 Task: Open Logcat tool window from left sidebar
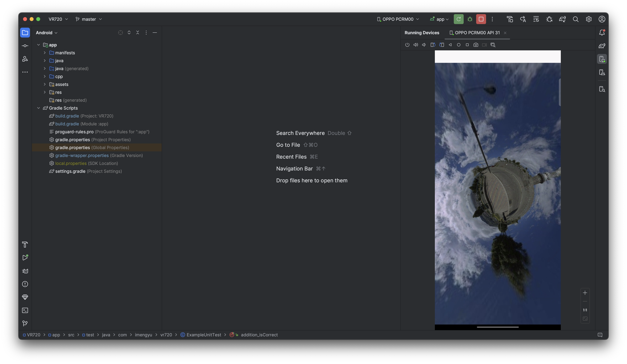(x=25, y=271)
